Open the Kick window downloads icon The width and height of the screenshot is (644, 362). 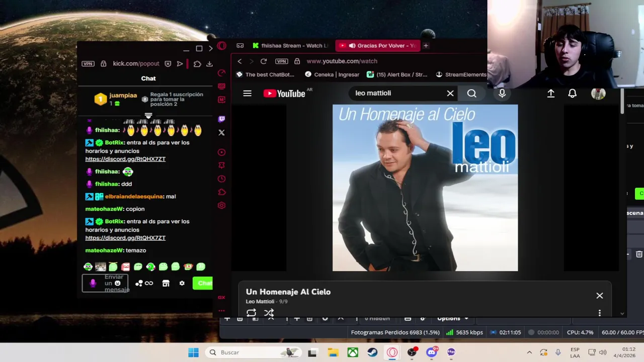209,64
